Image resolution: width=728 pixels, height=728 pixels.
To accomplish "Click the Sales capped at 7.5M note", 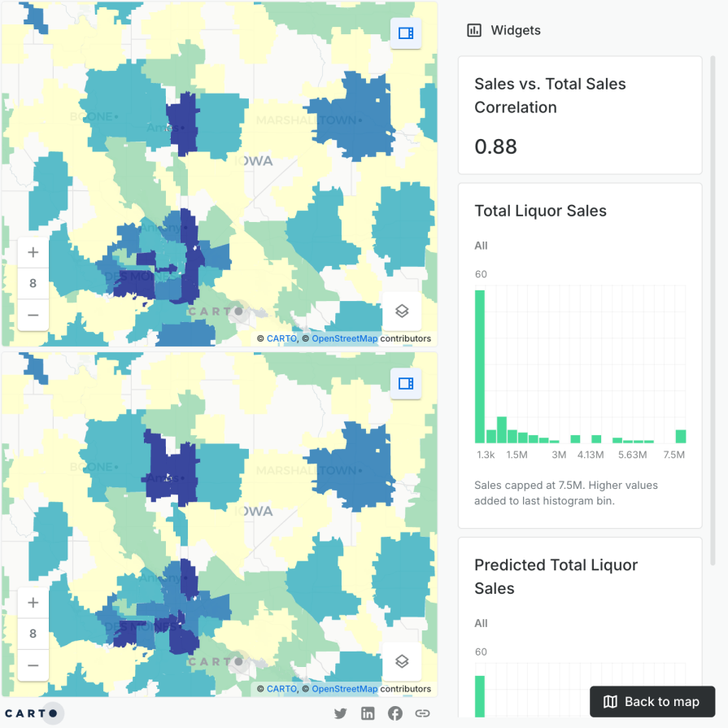I will tap(566, 493).
